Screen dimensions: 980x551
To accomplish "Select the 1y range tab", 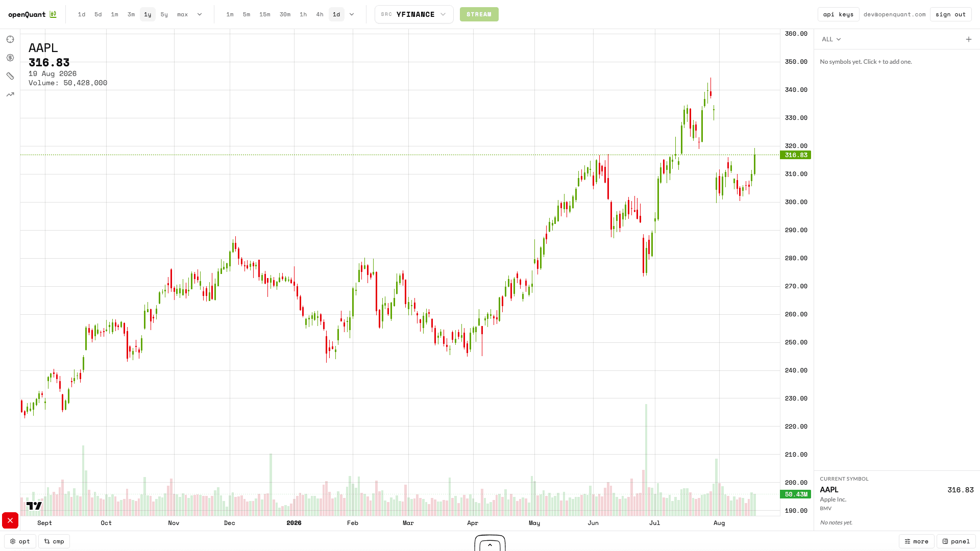I will coord(148,14).
